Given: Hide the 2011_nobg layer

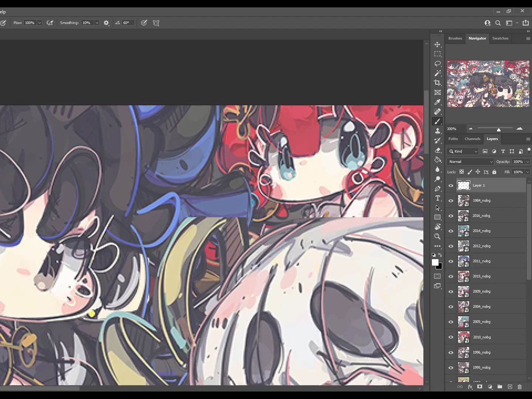Looking at the screenshot, I should point(451,261).
